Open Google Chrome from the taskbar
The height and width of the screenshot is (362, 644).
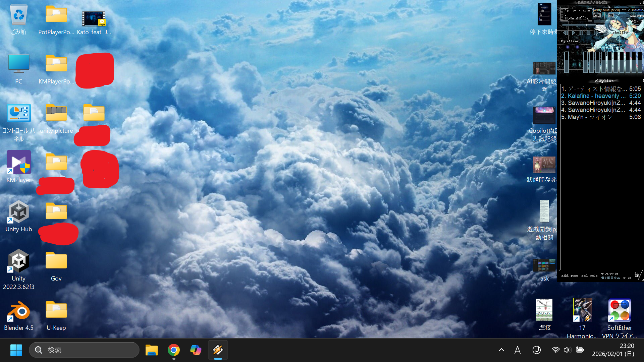173,350
